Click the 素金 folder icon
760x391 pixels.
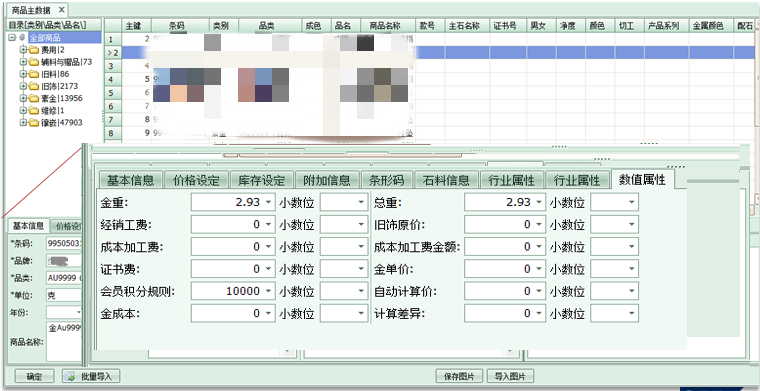(33, 98)
